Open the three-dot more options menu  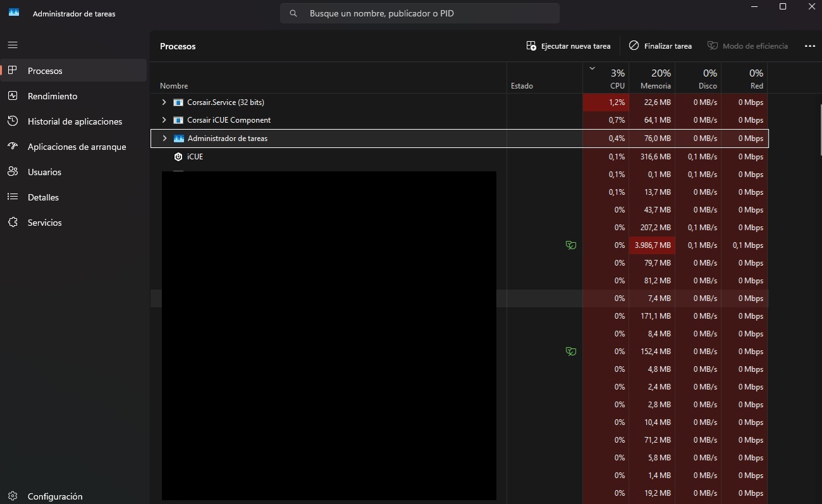point(809,46)
